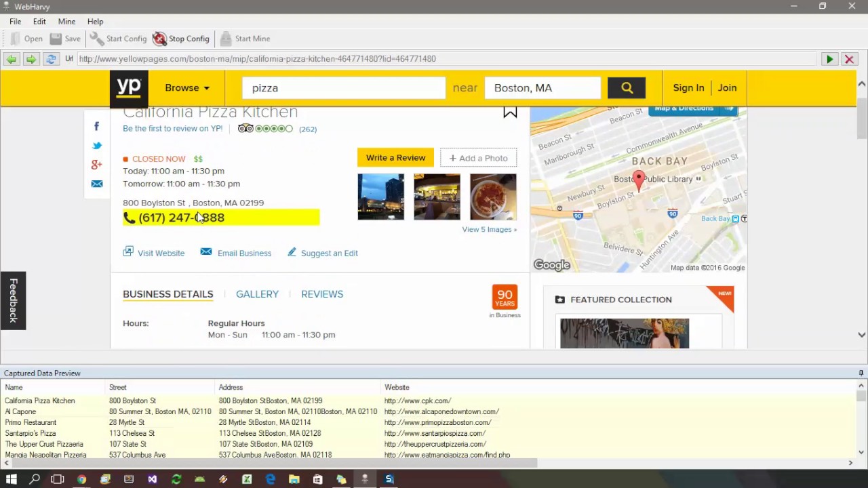The image size is (868, 488).
Task: Click Suggest an Edit link
Action: 323,253
